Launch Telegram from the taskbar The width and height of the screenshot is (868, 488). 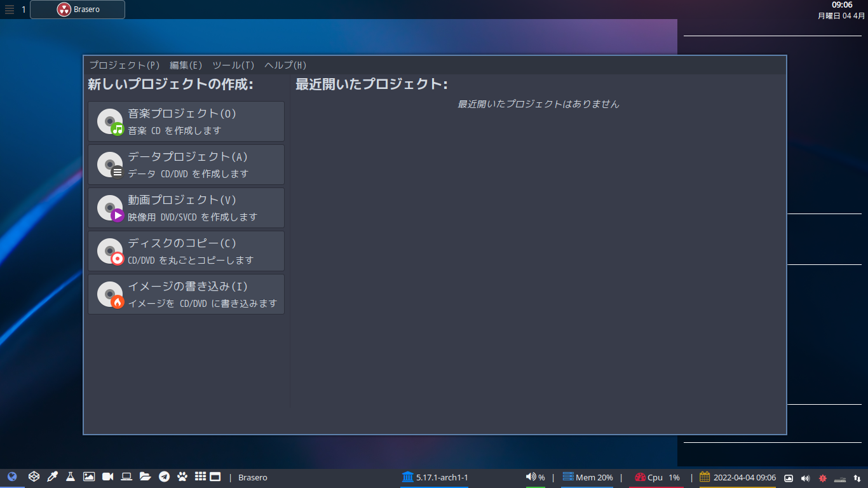(163, 477)
